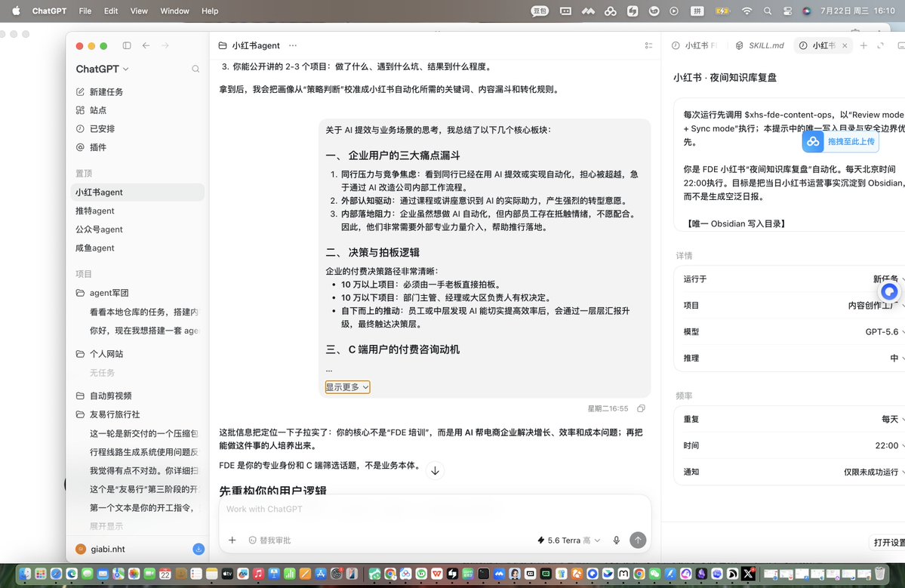
Task: Click the 星期二16:55 message timestamp
Action: pyautogui.click(x=608, y=408)
